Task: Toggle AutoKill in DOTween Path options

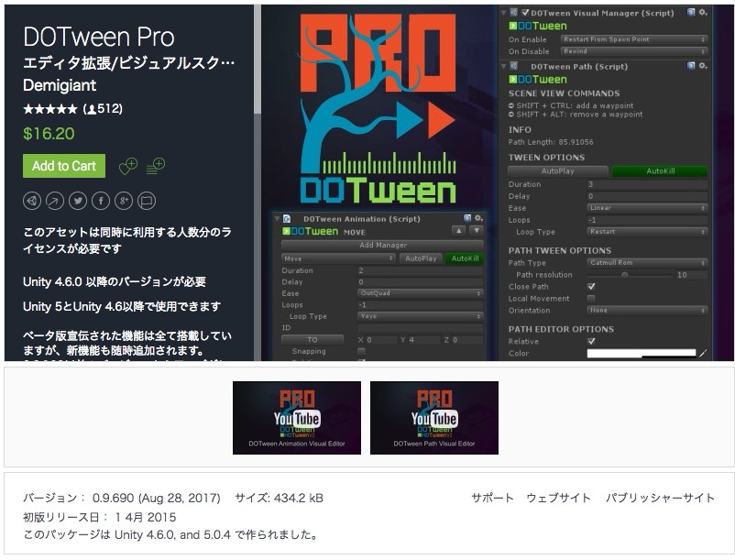Action: pos(660,171)
